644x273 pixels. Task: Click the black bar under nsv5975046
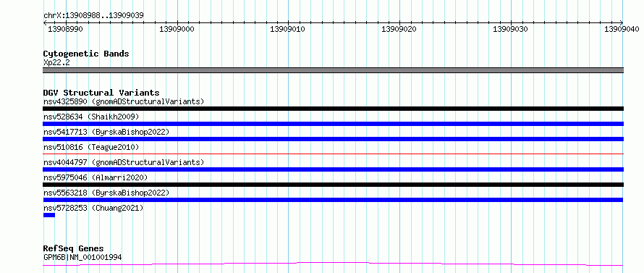(333, 185)
